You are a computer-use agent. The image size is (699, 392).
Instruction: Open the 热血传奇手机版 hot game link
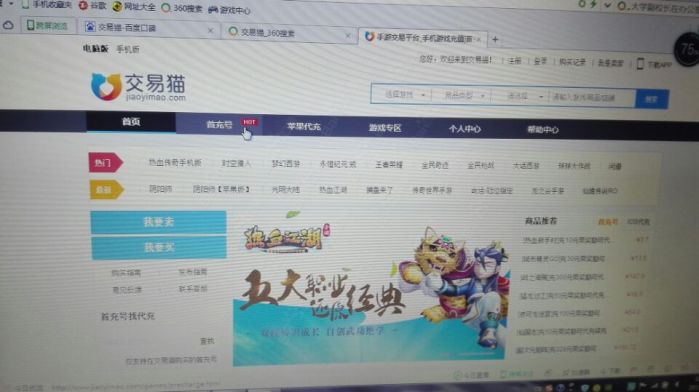(175, 163)
